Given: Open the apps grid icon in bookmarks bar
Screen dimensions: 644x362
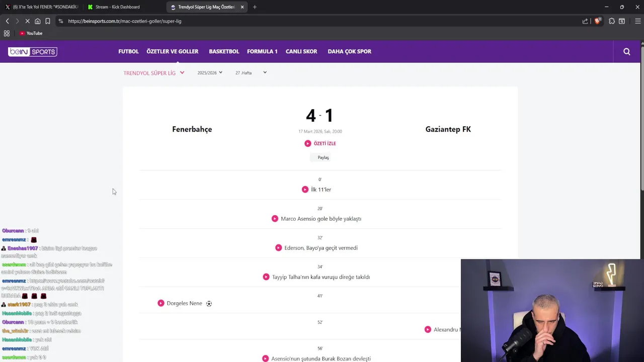Looking at the screenshot, I should point(7,33).
